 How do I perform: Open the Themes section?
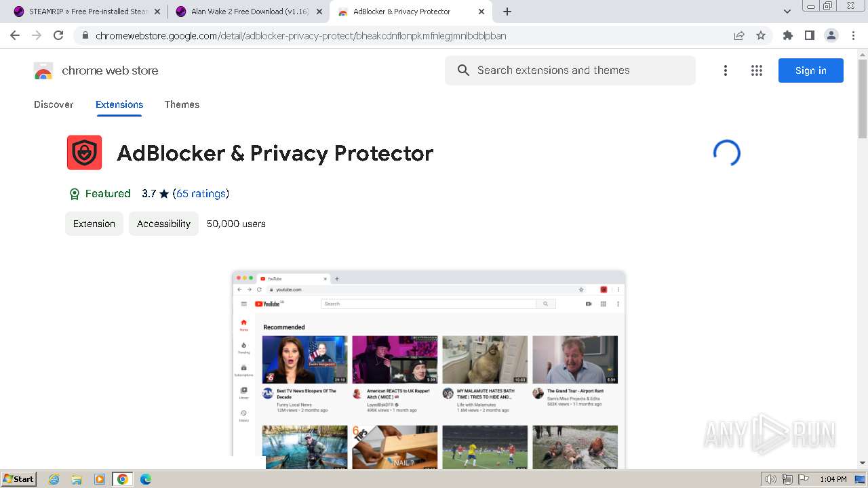point(182,104)
